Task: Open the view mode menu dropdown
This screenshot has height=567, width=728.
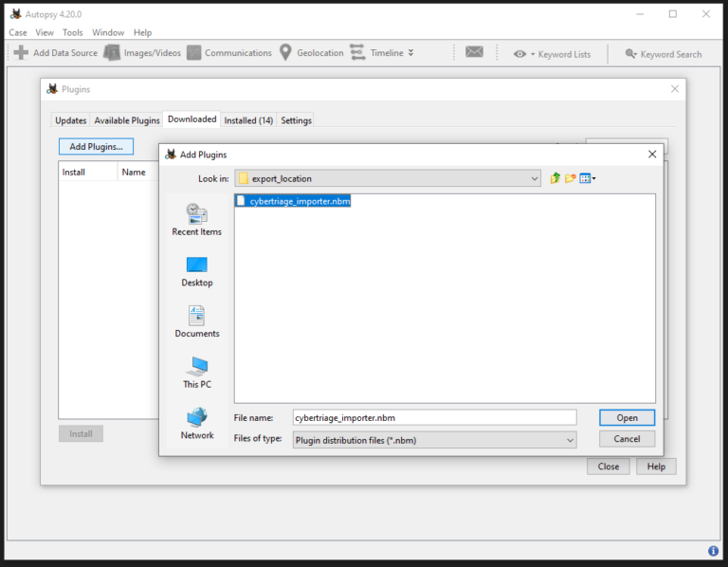Action: tap(588, 178)
